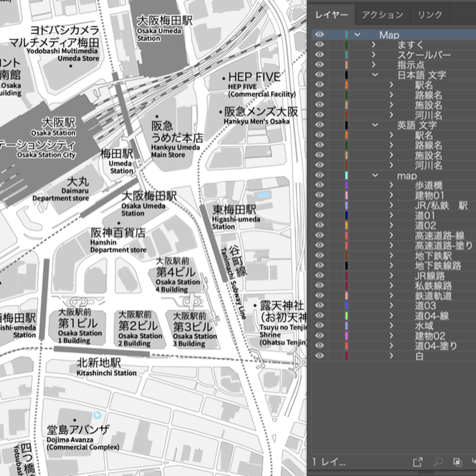This screenshot has width=476, height=476.
Task: Select the 道02 layer name
Action: pos(425,226)
